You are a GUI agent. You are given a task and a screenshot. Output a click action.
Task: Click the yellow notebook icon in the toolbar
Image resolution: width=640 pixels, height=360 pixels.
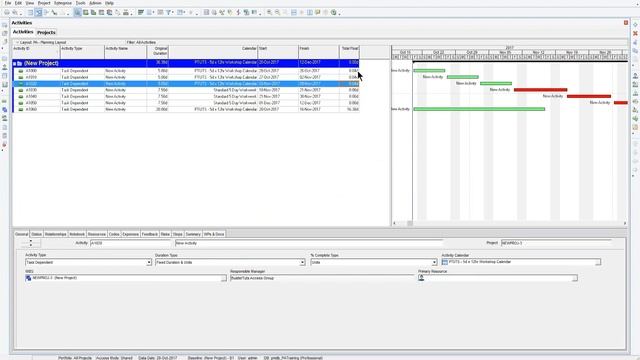pos(318,13)
